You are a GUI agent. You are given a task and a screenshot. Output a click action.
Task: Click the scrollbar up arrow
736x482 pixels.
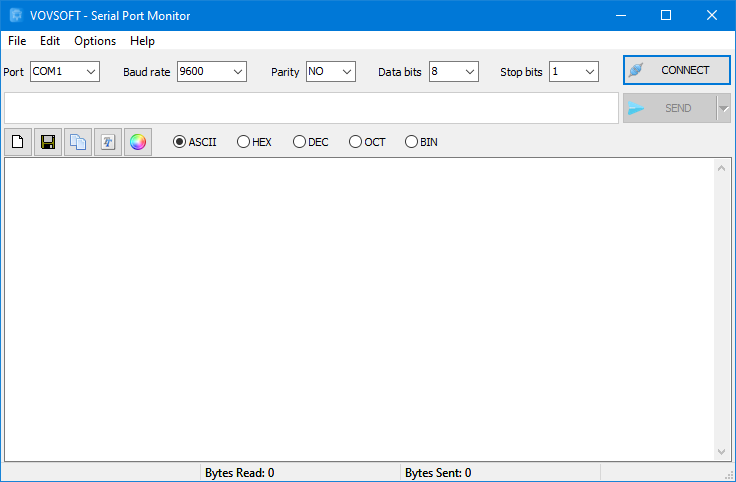pos(721,168)
